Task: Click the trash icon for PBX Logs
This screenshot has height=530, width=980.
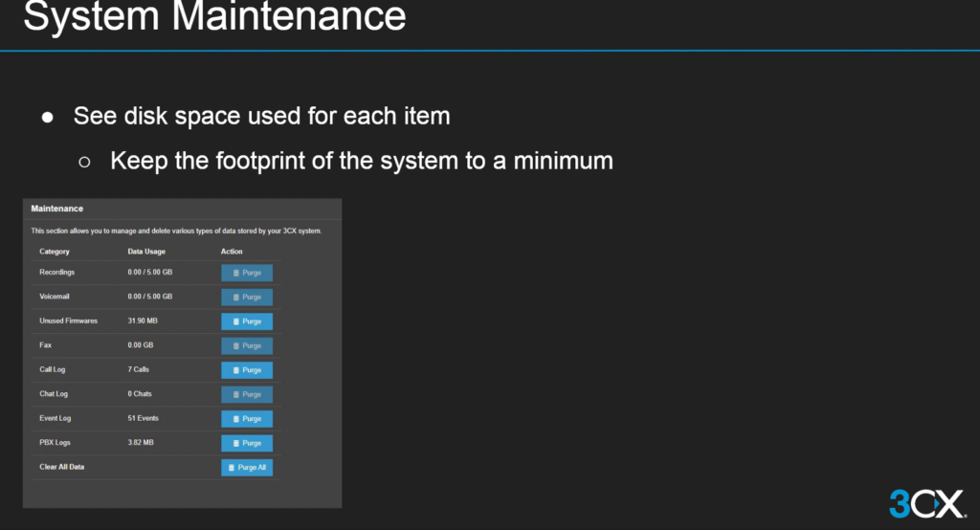Action: (236, 443)
